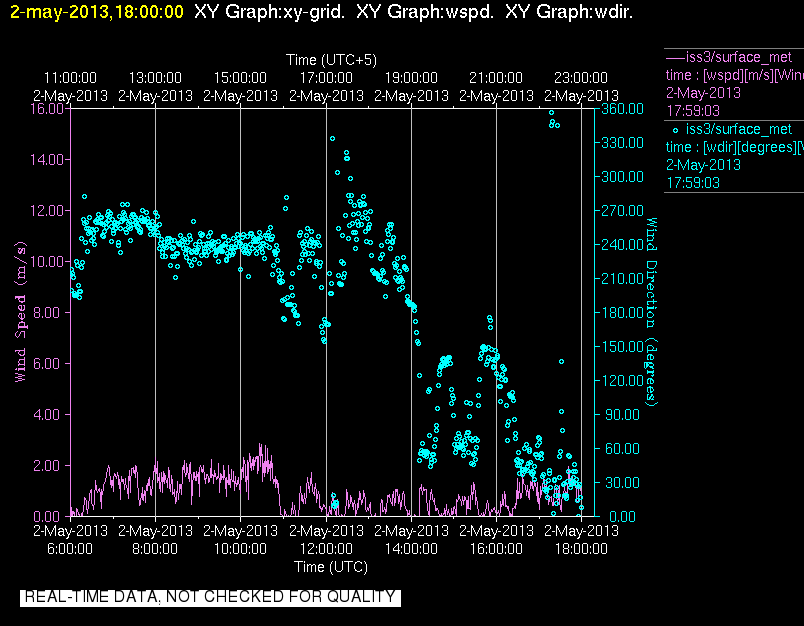The height and width of the screenshot is (626, 804).
Task: Click the 120.00 wind direction tick label
Action: click(622, 380)
